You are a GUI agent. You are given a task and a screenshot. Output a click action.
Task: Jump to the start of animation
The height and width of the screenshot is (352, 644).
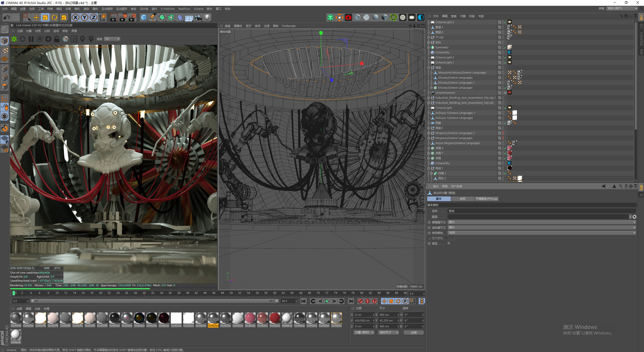pos(304,301)
